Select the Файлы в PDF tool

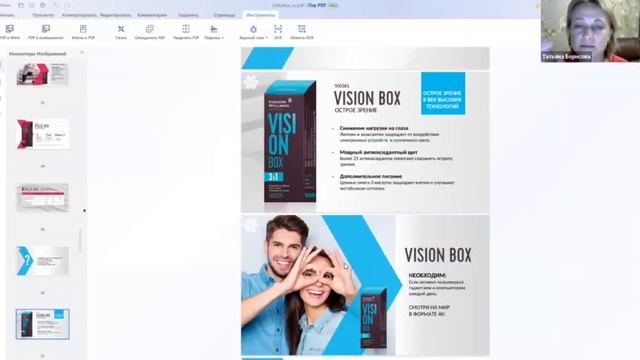point(83,32)
